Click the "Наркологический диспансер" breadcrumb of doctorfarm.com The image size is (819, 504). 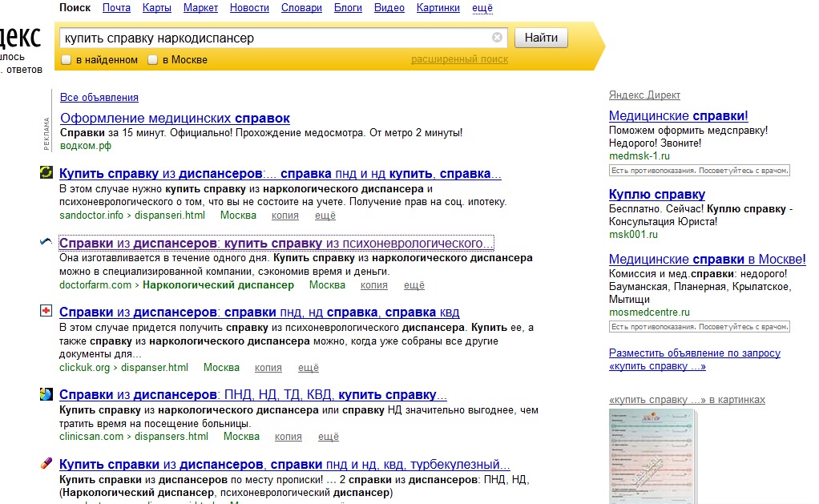[x=218, y=285]
